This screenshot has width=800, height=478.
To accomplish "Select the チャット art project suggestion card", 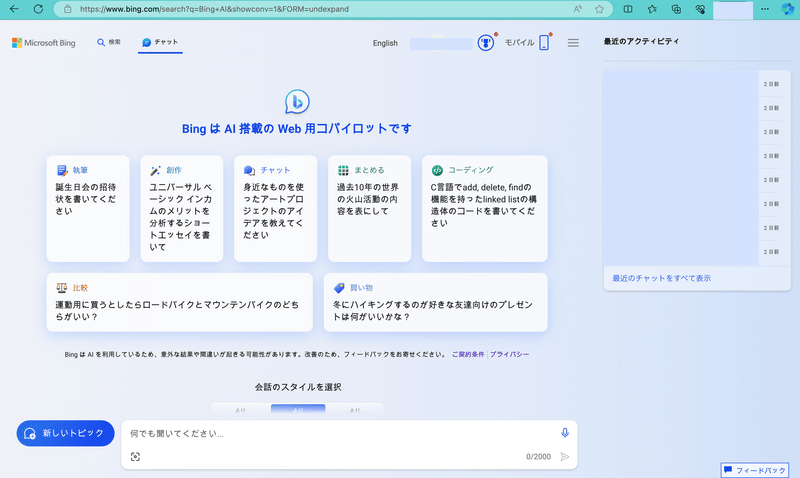I will [276, 209].
